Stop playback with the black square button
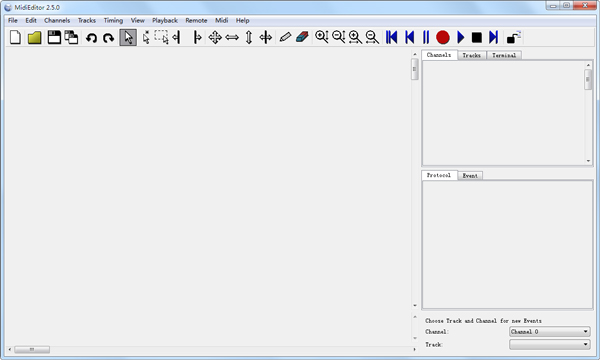 [477, 37]
